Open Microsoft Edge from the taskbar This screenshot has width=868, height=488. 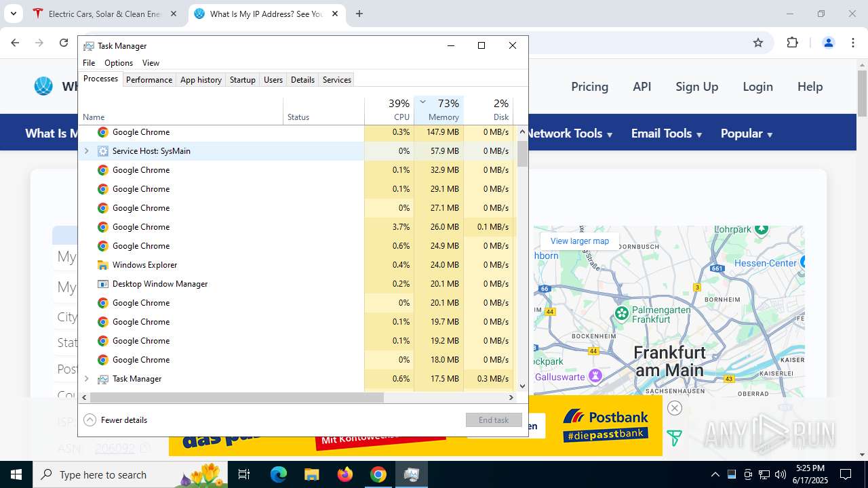pyautogui.click(x=279, y=474)
